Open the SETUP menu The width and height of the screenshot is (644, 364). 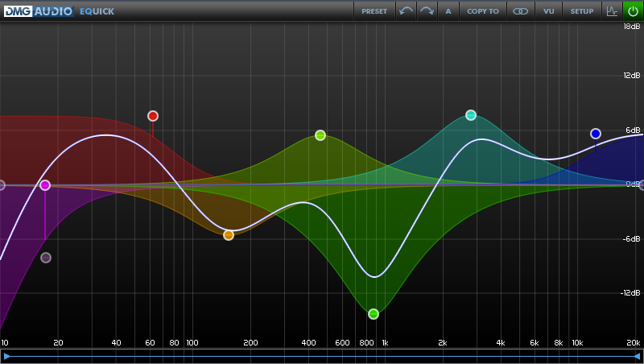coord(582,11)
